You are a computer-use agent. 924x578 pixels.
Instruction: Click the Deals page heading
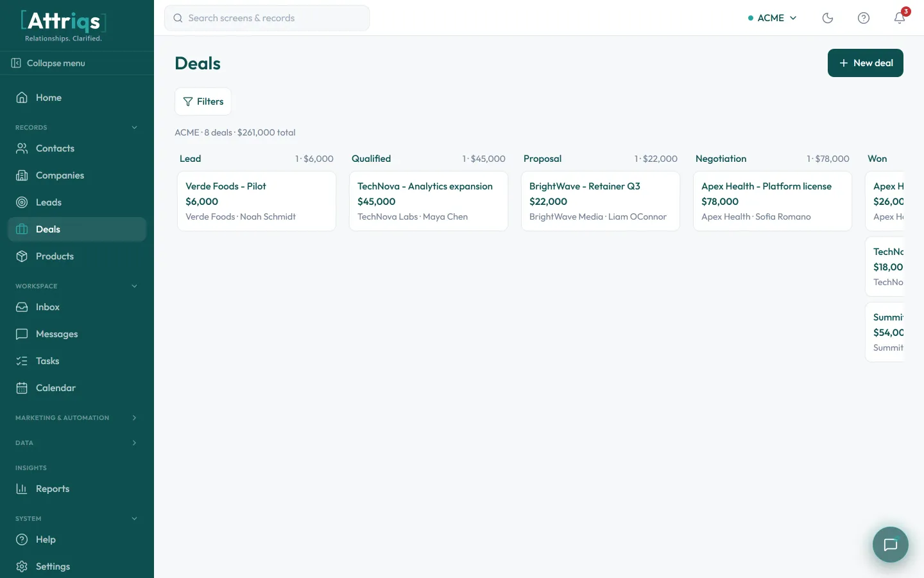pos(198,64)
